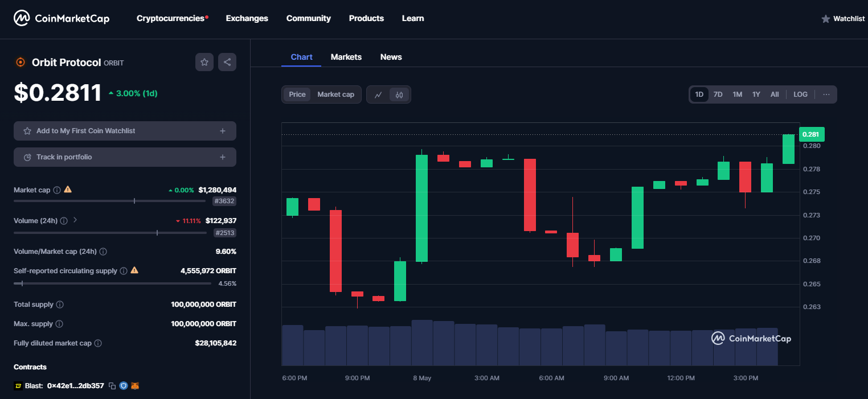Click the Market cap info icon
This screenshot has height=399, width=868.
coord(57,190)
